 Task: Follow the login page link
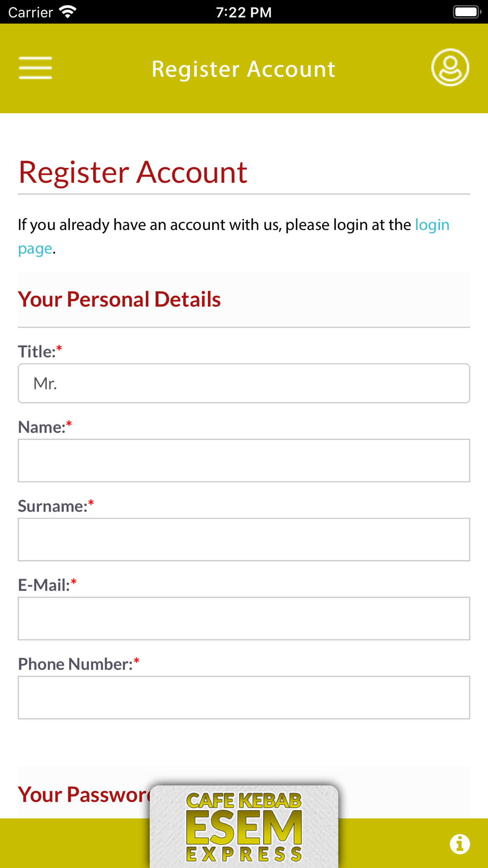(x=431, y=225)
